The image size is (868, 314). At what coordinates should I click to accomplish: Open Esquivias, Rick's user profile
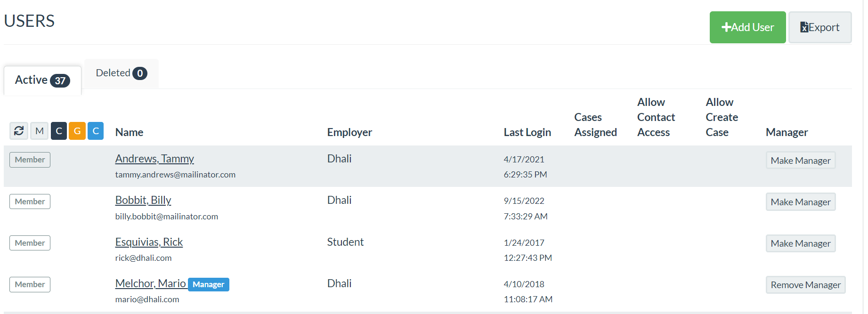click(x=149, y=242)
